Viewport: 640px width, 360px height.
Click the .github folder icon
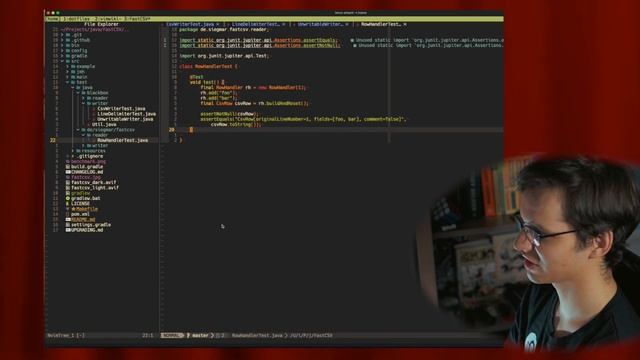(68, 40)
